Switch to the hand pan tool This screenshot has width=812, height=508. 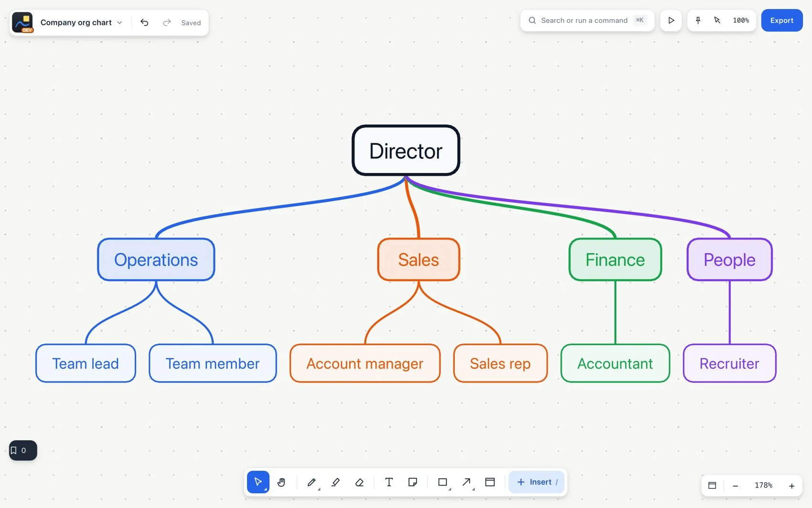coord(281,482)
